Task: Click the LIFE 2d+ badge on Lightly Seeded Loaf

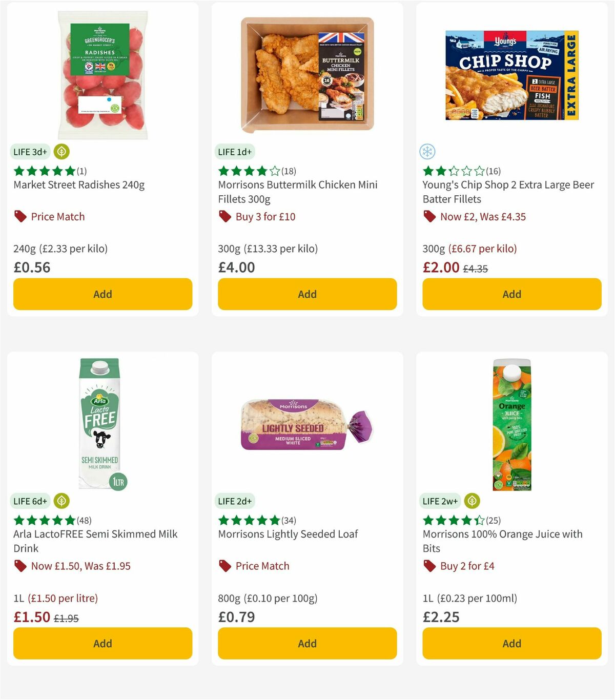Action: click(x=235, y=501)
